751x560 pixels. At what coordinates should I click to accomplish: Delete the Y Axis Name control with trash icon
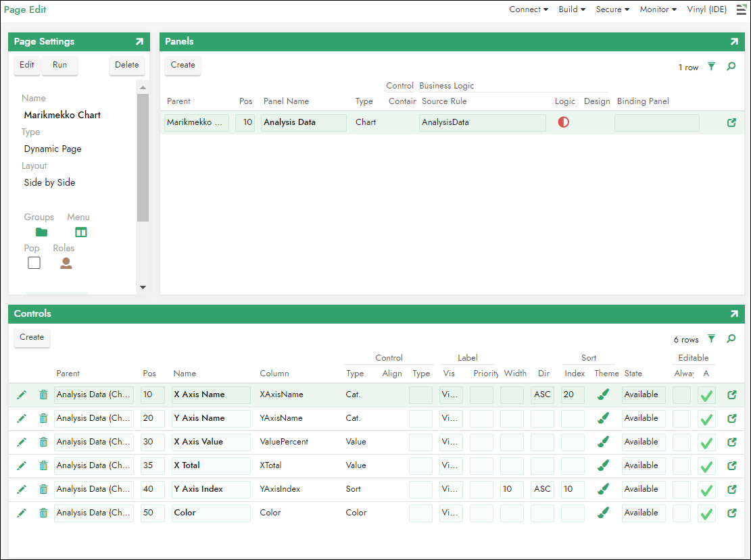[43, 418]
